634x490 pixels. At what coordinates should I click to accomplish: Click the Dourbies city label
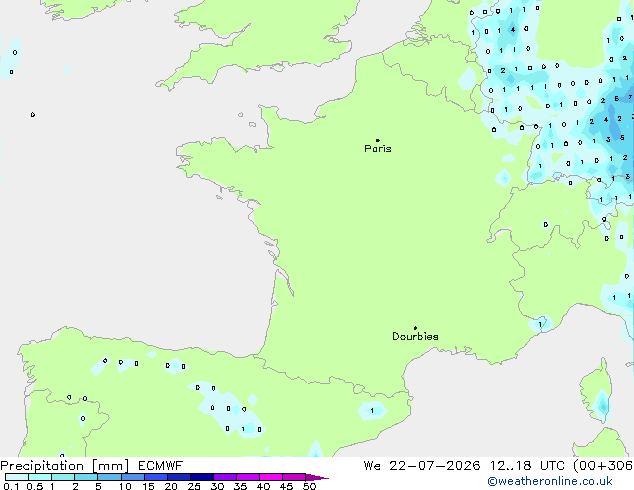pyautogui.click(x=415, y=336)
